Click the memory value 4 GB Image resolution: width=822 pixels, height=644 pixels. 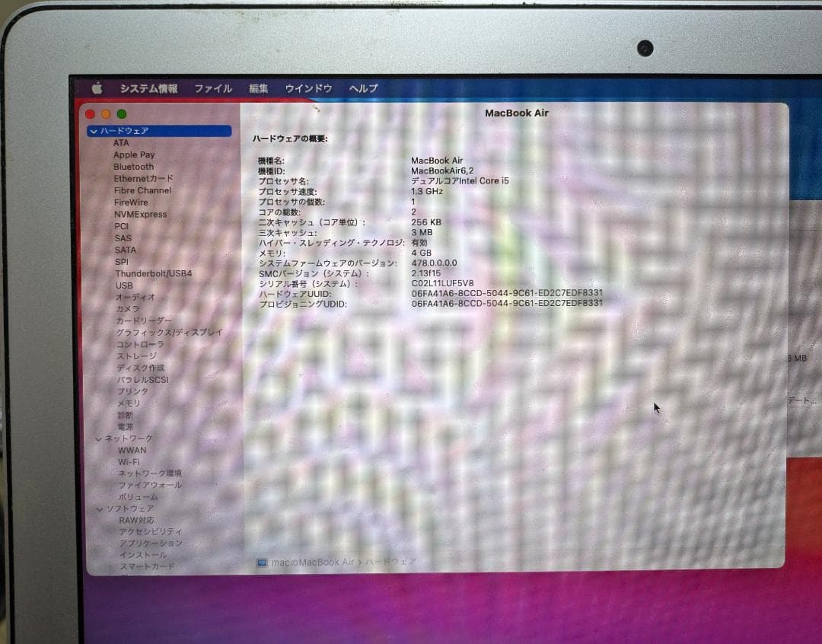coord(422,253)
